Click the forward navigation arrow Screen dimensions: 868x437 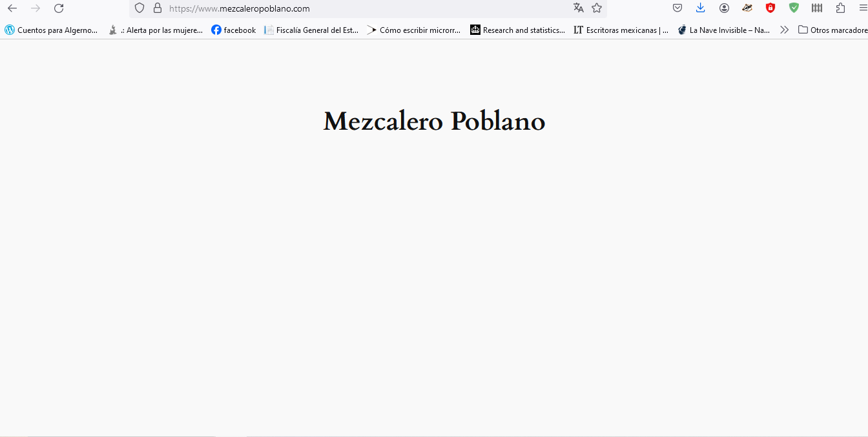pos(35,8)
